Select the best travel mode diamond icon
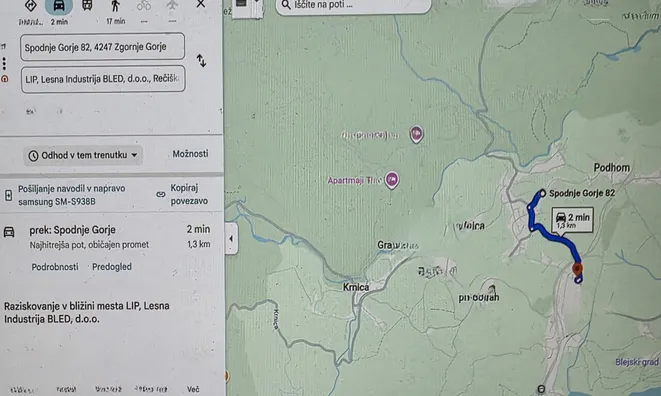661x396 pixels. click(x=30, y=6)
